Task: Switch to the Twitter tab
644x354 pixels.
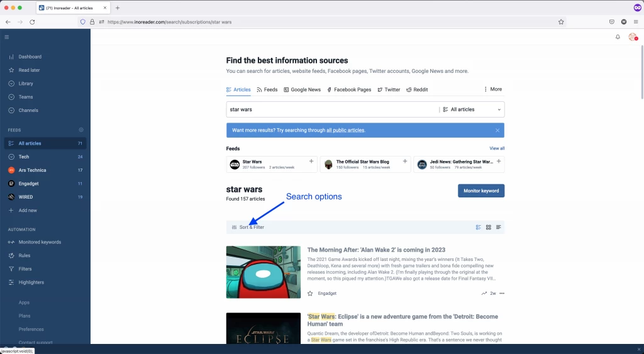Action: tap(389, 89)
